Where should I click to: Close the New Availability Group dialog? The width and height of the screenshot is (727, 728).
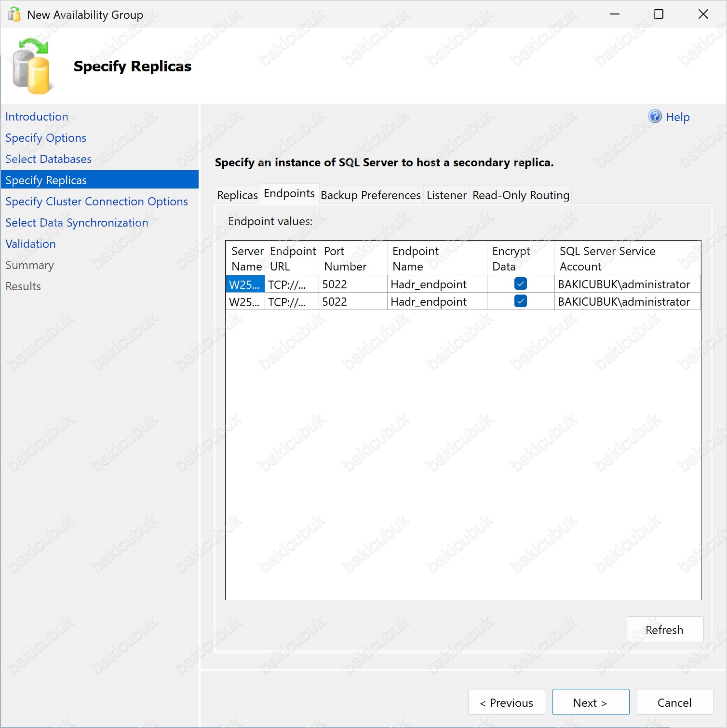pyautogui.click(x=703, y=14)
